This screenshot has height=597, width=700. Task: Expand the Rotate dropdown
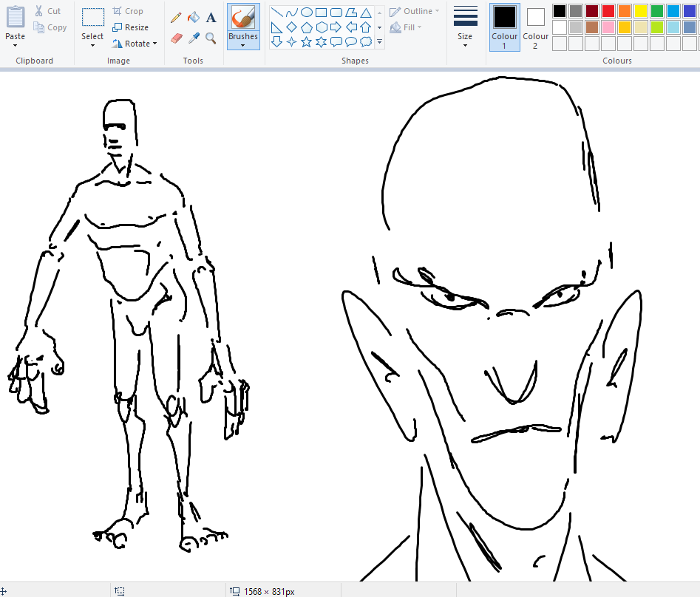tap(155, 44)
